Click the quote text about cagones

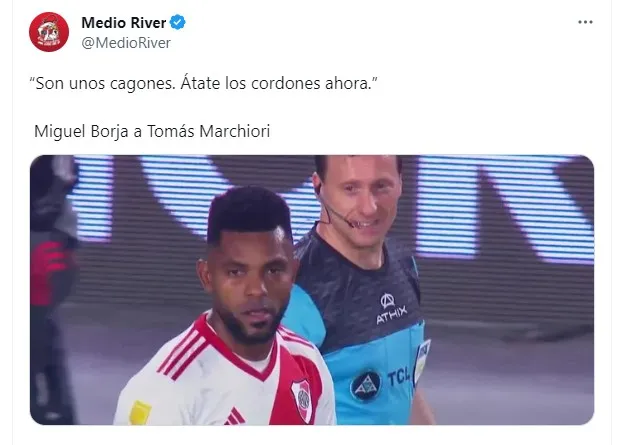204,83
